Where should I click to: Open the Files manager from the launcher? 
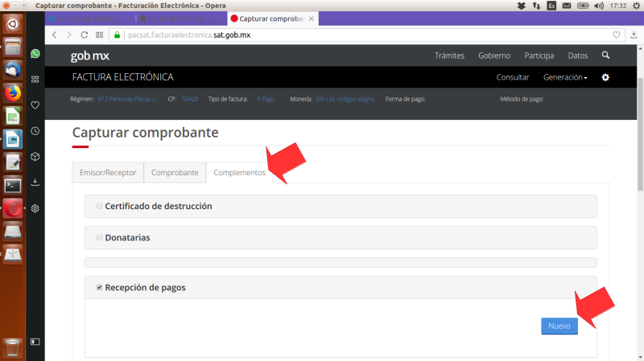pos(13,47)
